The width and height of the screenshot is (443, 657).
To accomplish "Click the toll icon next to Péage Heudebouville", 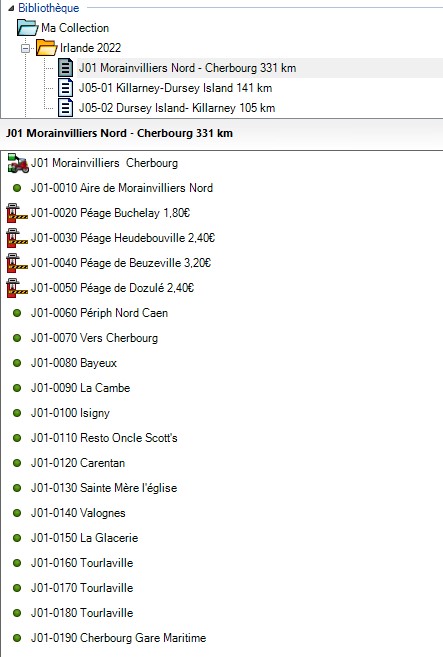I will coord(17,238).
